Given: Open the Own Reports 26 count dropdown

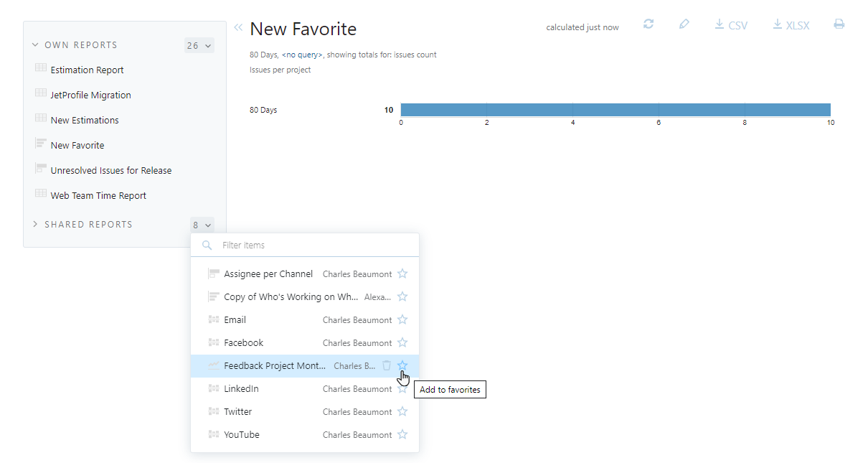Looking at the screenshot, I should (199, 46).
